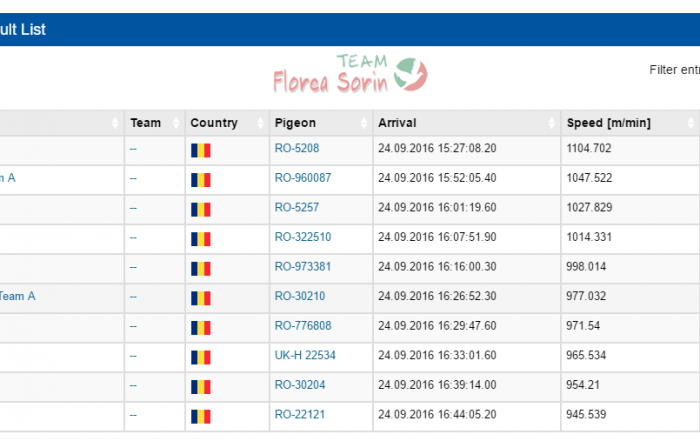
Task: Open pigeon RO-776808 link
Action: [303, 326]
